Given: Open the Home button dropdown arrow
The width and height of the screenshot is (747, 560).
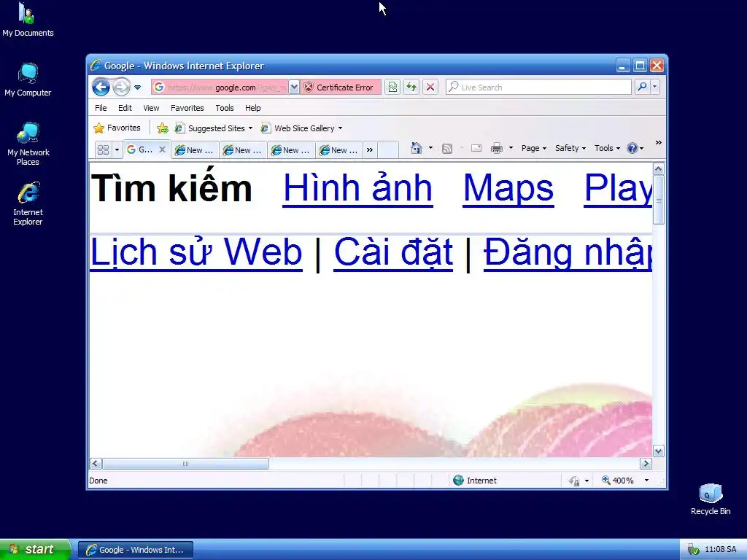Looking at the screenshot, I should click(430, 148).
